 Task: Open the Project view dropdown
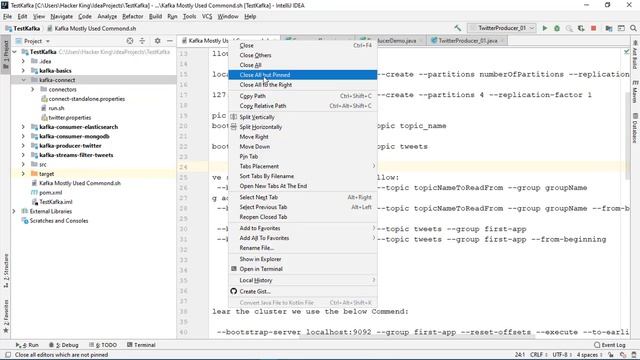point(33,41)
